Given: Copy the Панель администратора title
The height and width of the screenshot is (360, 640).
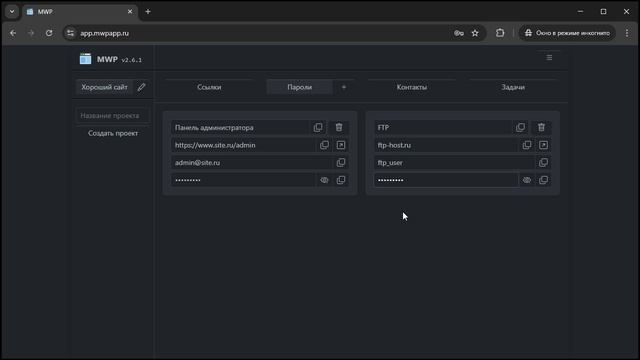Looking at the screenshot, I should point(318,127).
